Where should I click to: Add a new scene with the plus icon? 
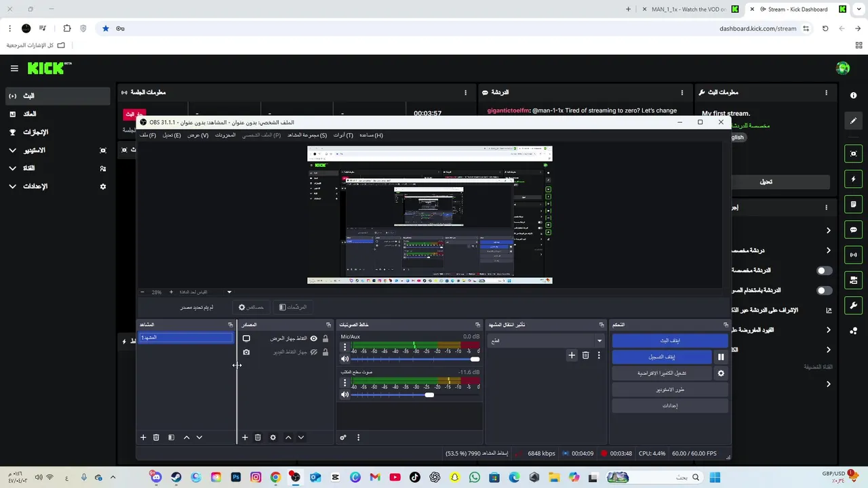tap(143, 437)
